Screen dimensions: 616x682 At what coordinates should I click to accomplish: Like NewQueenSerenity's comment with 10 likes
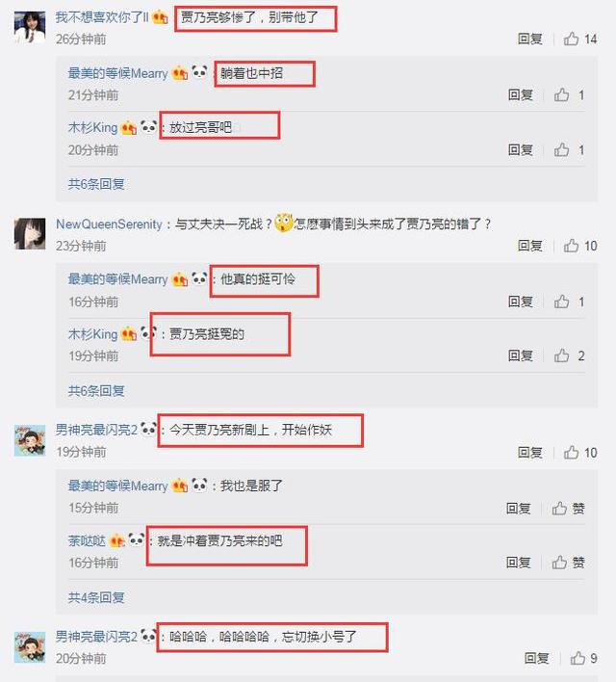[x=580, y=246]
